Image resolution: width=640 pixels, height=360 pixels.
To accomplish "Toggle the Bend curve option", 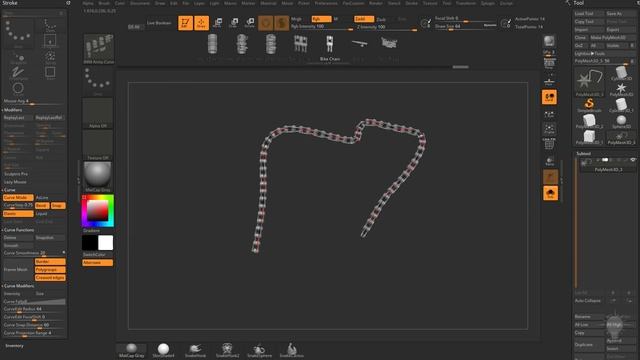I will (x=42, y=206).
